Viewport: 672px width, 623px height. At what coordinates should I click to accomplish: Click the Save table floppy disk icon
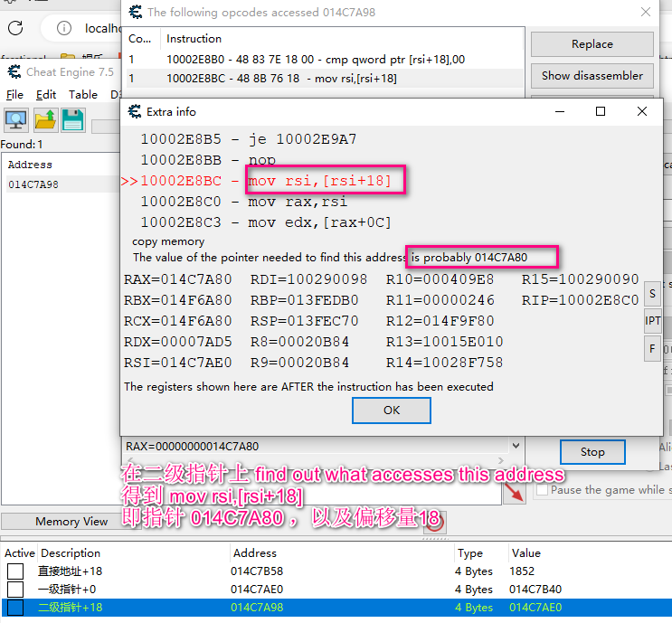pos(73,120)
